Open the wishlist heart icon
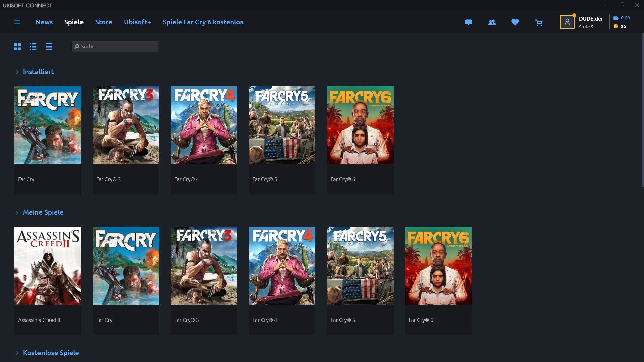The width and height of the screenshot is (644, 362). pyautogui.click(x=515, y=22)
